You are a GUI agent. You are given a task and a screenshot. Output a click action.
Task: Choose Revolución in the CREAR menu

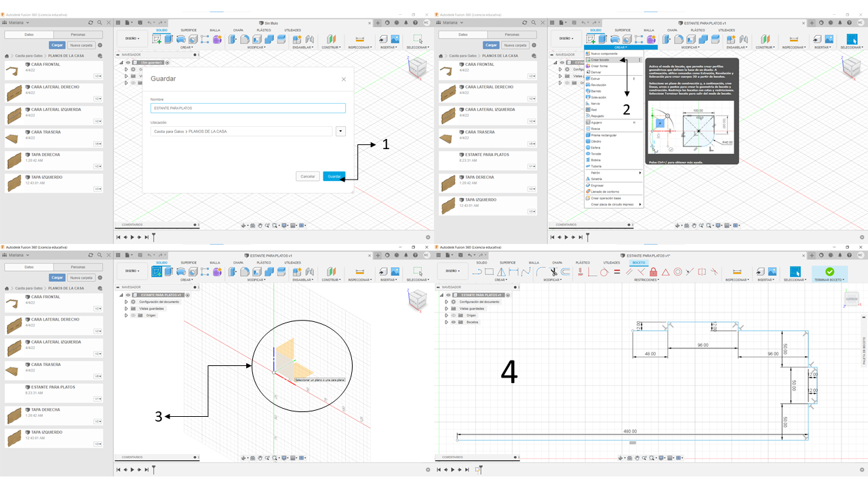pyautogui.click(x=613, y=85)
